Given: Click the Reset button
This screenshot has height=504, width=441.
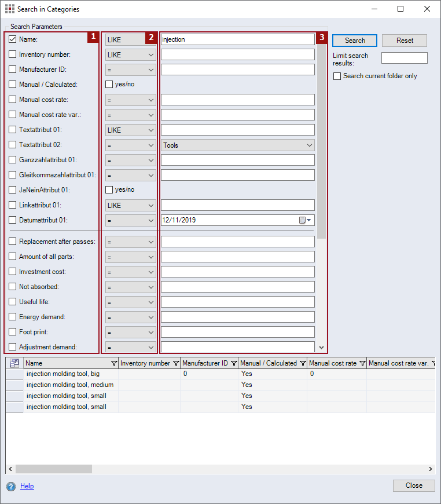Looking at the screenshot, I should [x=405, y=41].
